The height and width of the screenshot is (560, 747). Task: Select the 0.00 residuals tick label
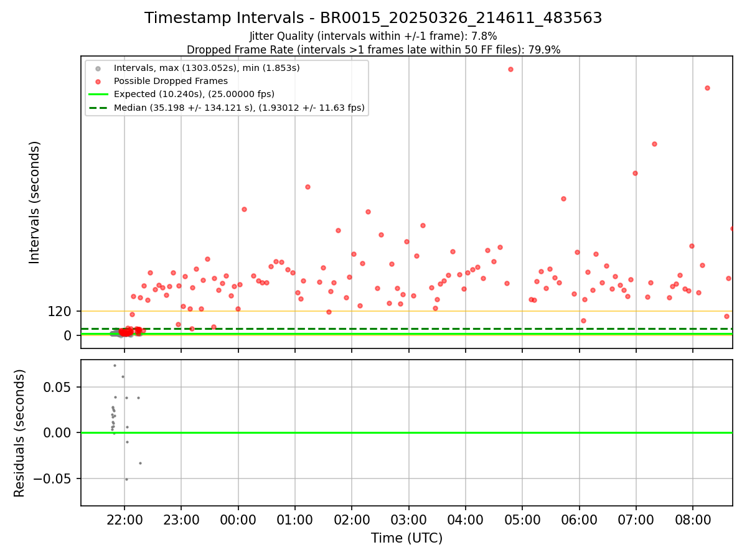pos(57,433)
